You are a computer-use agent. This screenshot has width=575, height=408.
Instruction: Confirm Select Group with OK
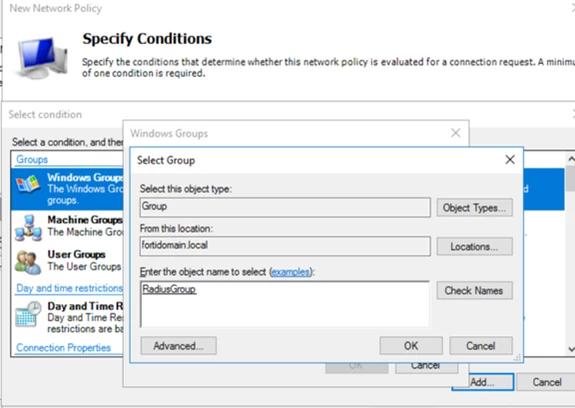411,346
